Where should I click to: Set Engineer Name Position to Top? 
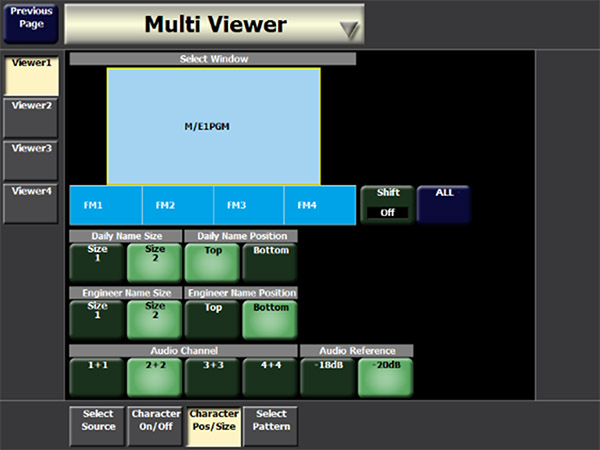[213, 319]
